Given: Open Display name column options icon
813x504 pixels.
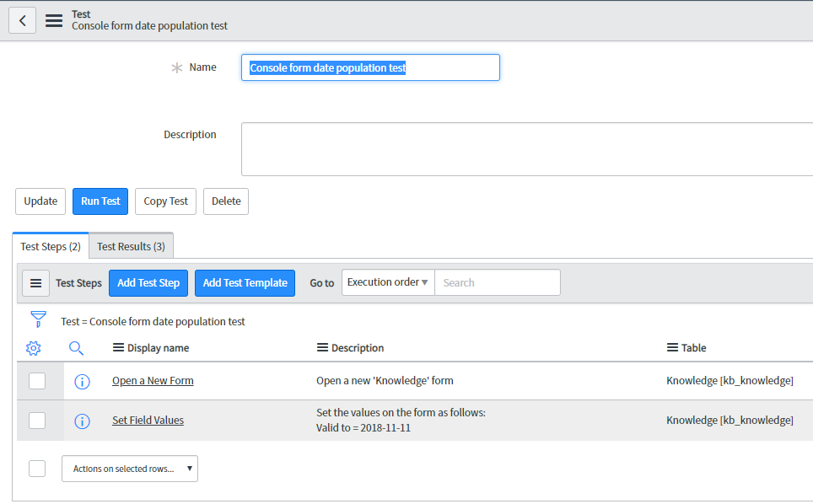Looking at the screenshot, I should (118, 347).
